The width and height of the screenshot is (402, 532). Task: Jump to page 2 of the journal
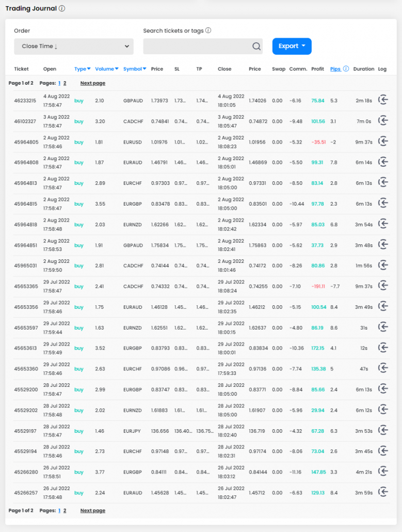(x=65, y=83)
